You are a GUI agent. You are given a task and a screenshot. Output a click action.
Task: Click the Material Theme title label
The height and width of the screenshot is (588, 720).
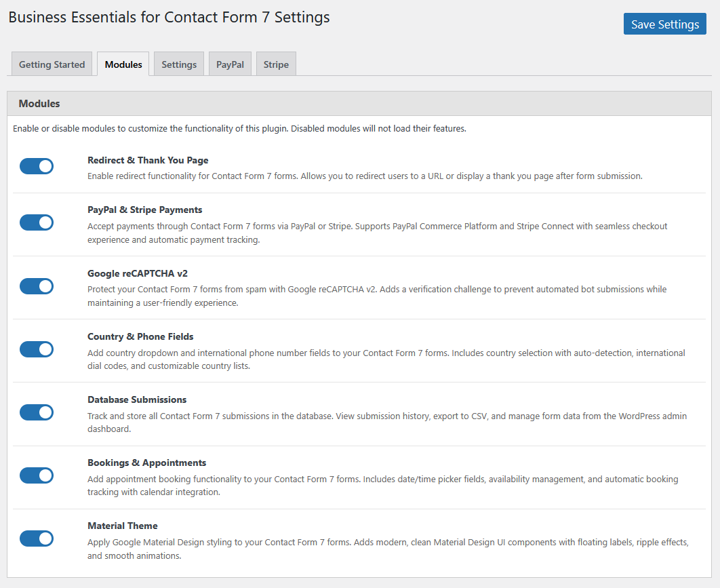(123, 526)
